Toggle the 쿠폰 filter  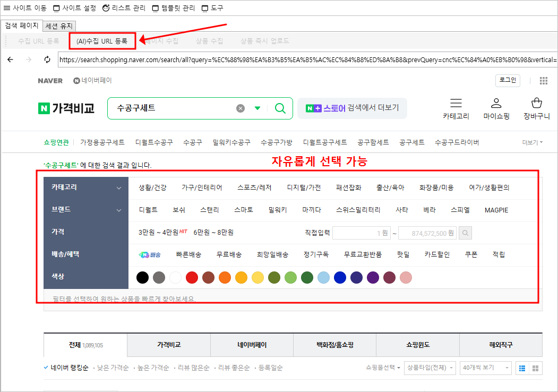click(471, 254)
